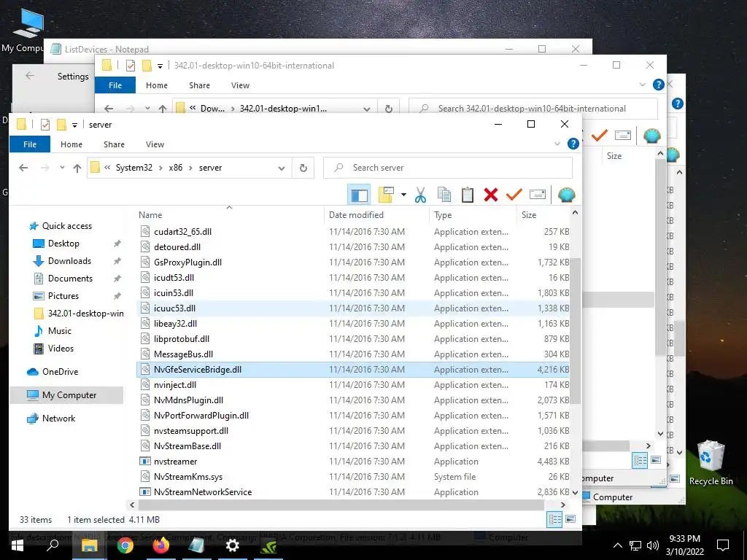Go back in the Settings window
747x560 pixels.
[x=30, y=76]
